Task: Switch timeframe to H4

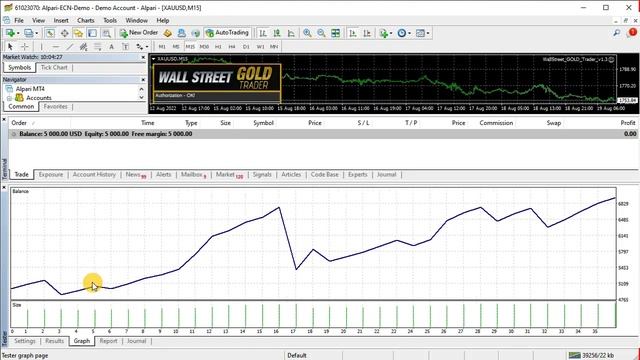Action: pyautogui.click(x=232, y=47)
